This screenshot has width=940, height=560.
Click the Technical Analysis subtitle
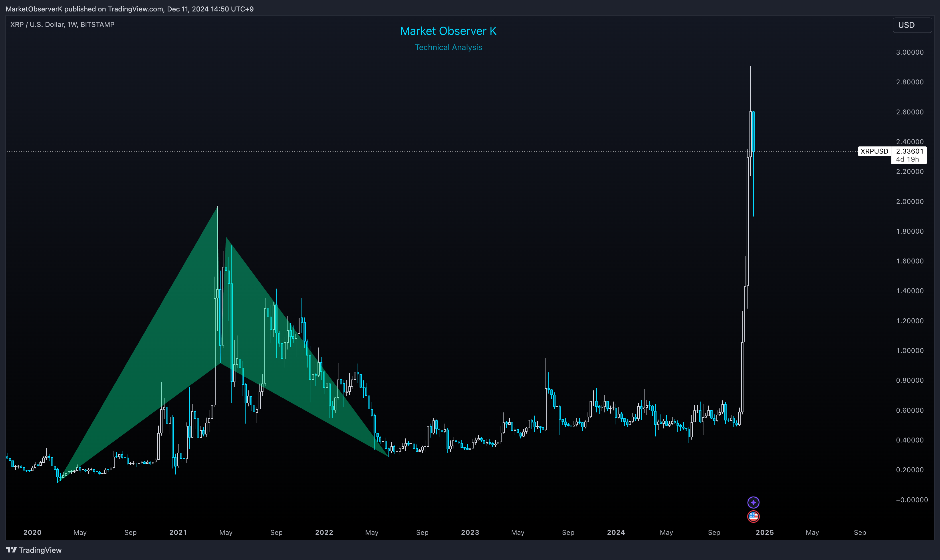(448, 47)
